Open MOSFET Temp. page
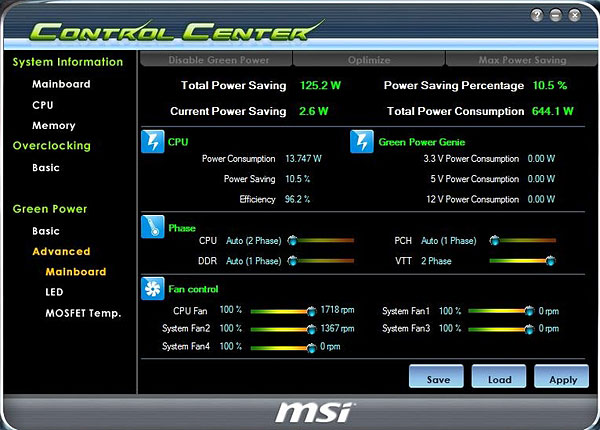Image resolution: width=600 pixels, height=430 pixels. [x=83, y=313]
